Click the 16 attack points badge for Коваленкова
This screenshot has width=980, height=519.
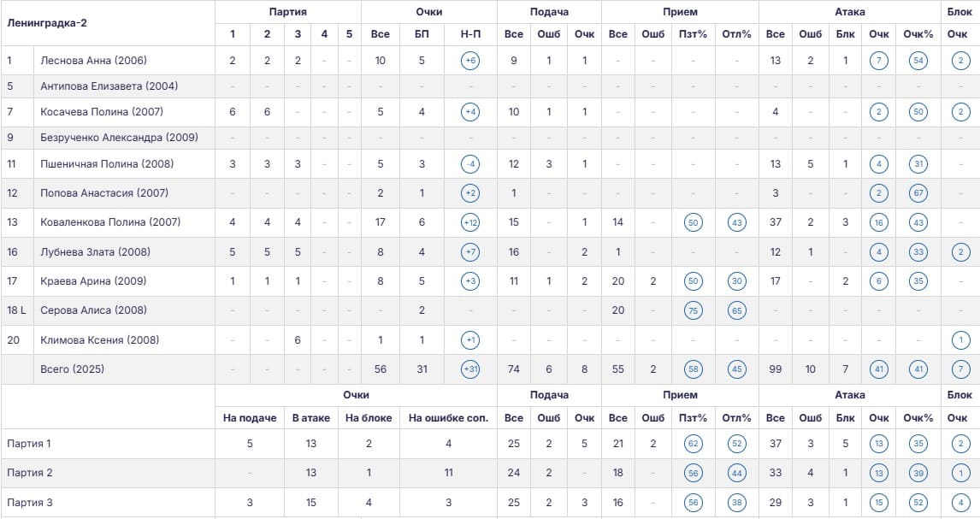point(879,222)
